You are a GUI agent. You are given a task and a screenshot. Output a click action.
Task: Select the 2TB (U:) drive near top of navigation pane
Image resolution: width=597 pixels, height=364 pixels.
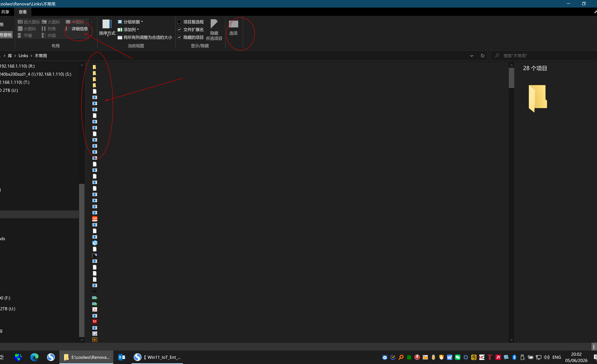point(9,90)
